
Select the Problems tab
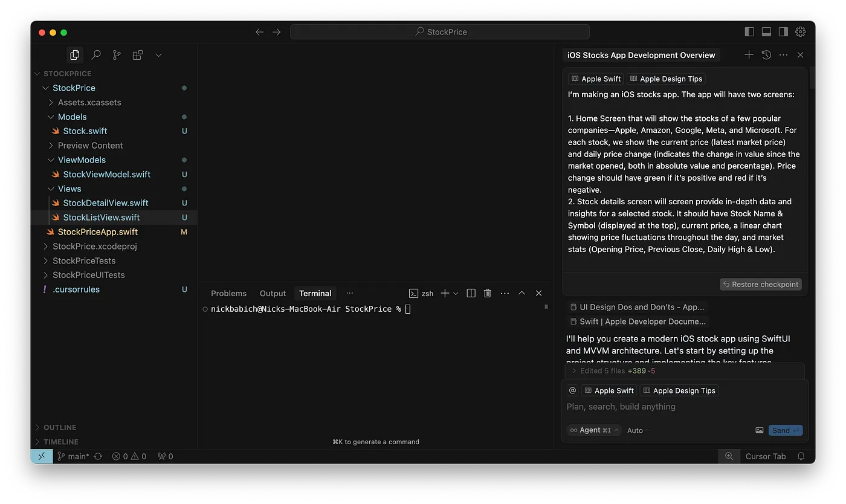[228, 293]
